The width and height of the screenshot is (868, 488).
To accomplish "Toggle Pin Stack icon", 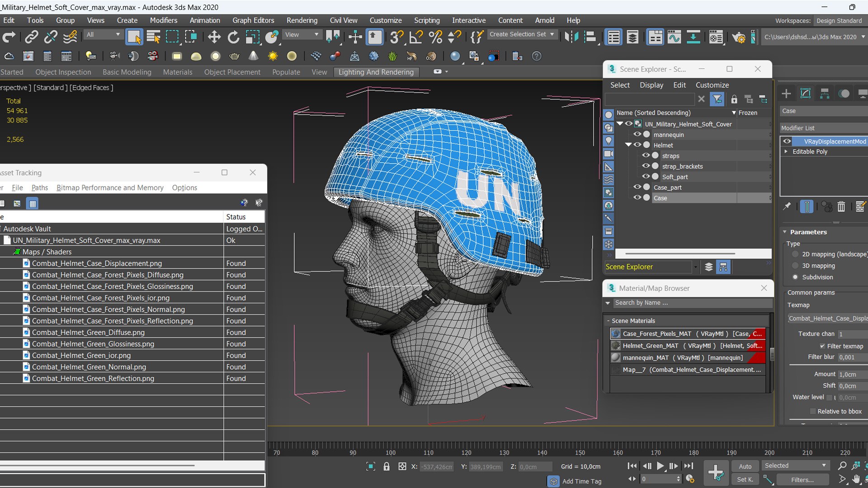I will tap(787, 206).
